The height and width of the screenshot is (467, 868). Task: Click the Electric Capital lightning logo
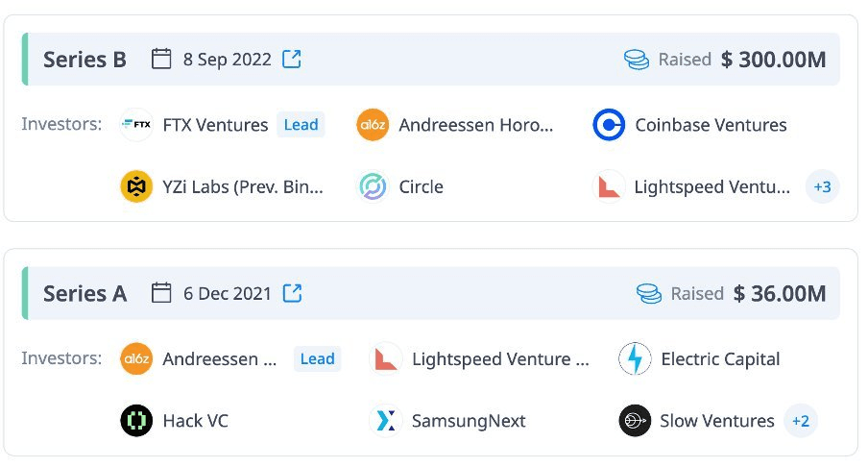[635, 359]
